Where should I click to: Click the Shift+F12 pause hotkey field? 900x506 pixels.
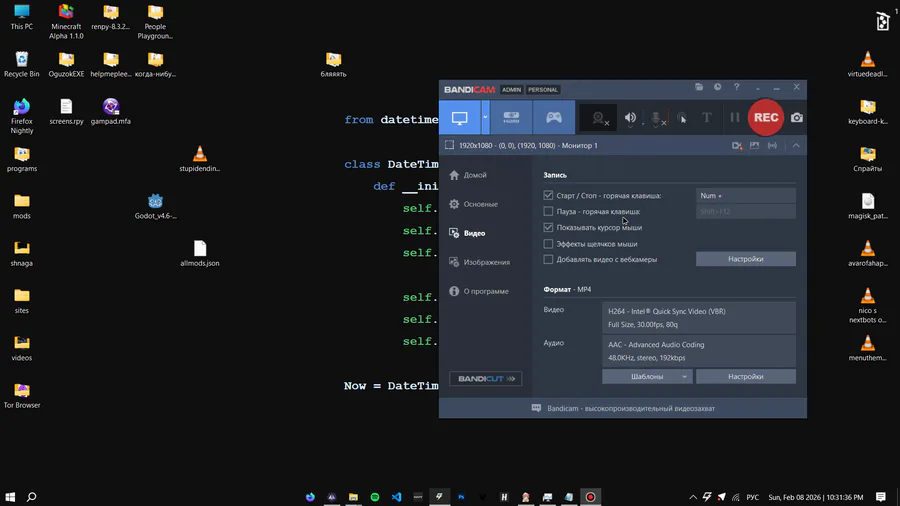[746, 212]
